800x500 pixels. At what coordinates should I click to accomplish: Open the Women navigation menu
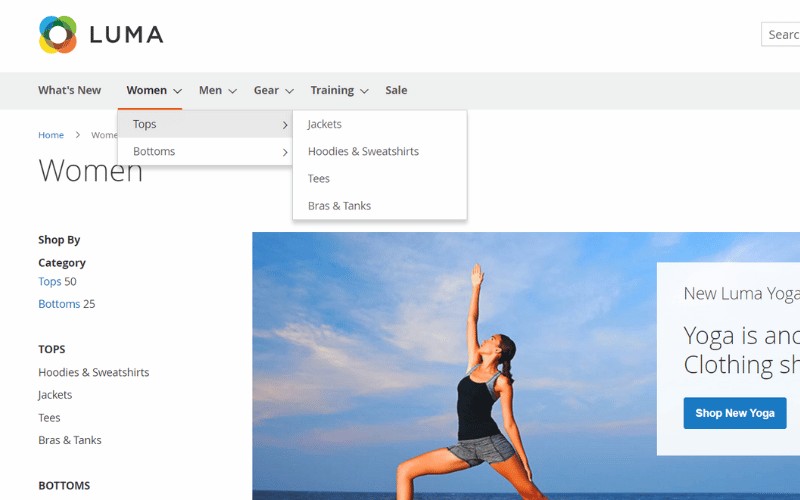pos(146,90)
